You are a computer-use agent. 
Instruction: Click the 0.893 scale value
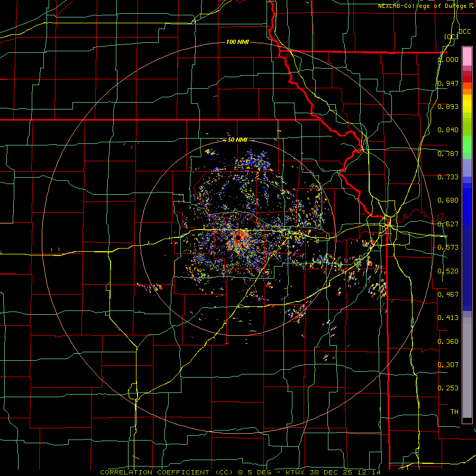(448, 106)
